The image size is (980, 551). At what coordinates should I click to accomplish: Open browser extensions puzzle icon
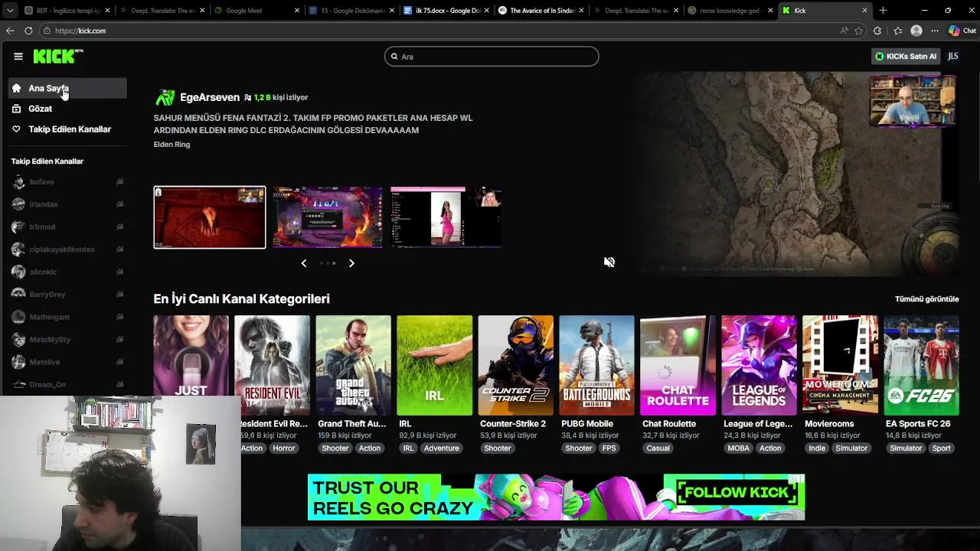877,31
